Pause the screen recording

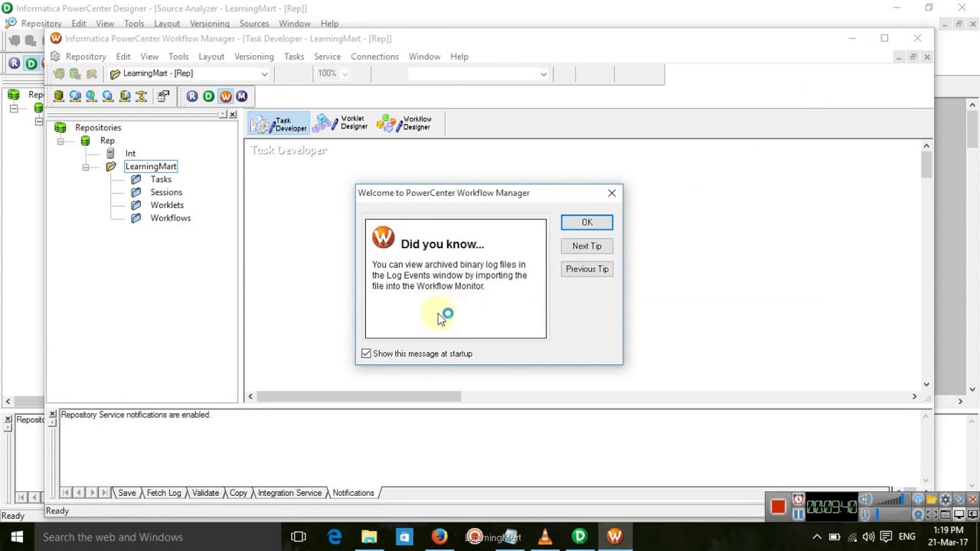799,514
